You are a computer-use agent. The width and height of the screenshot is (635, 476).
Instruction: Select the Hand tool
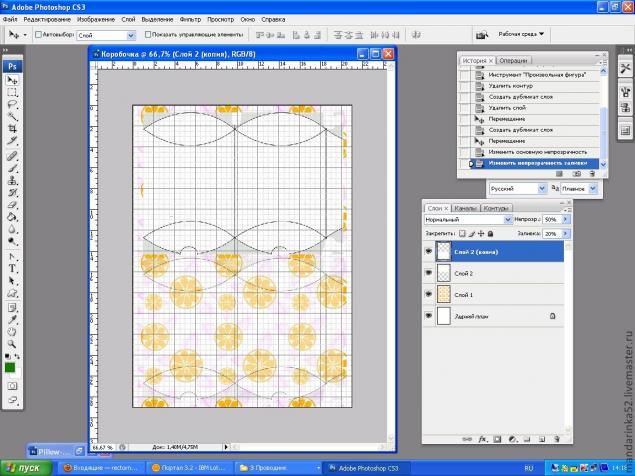13,332
